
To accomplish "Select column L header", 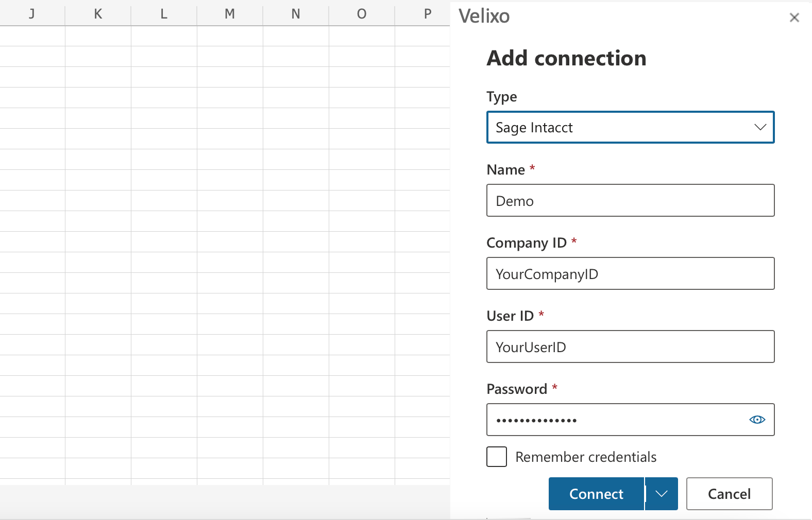I will click(164, 13).
